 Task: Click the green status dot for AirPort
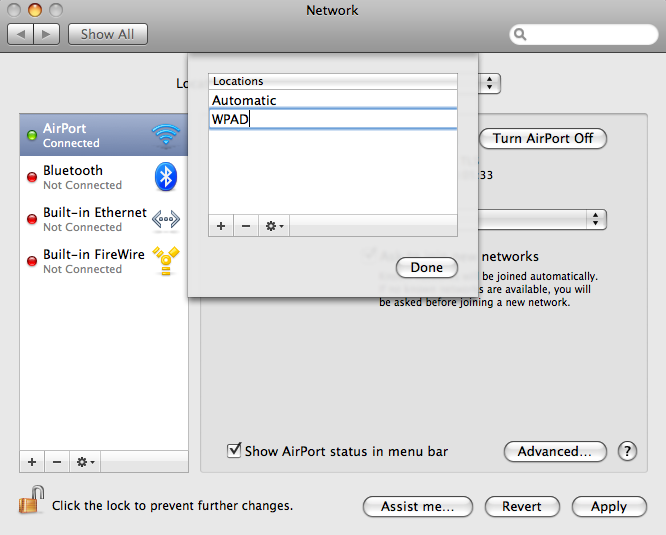tap(32, 135)
